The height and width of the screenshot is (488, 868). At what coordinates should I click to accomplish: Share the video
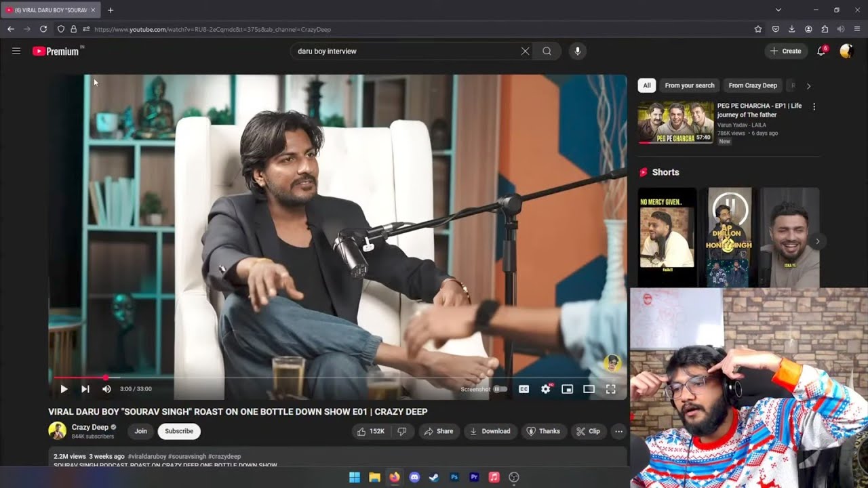tap(439, 431)
